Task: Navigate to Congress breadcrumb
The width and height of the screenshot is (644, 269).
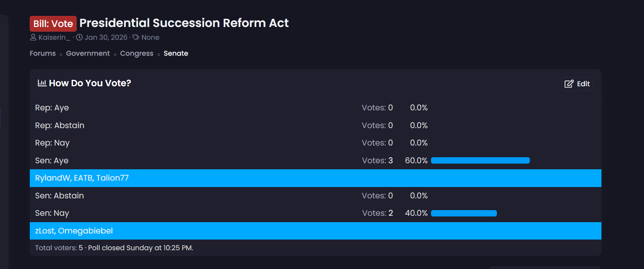Action: coord(136,53)
